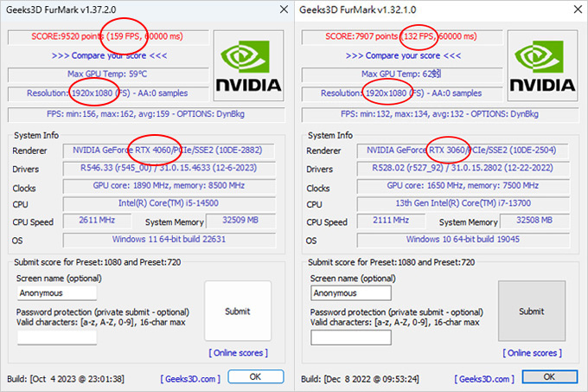Click CPU Speed value '2111 MHz'
The height and width of the screenshot is (392, 588).
pyautogui.click(x=391, y=220)
